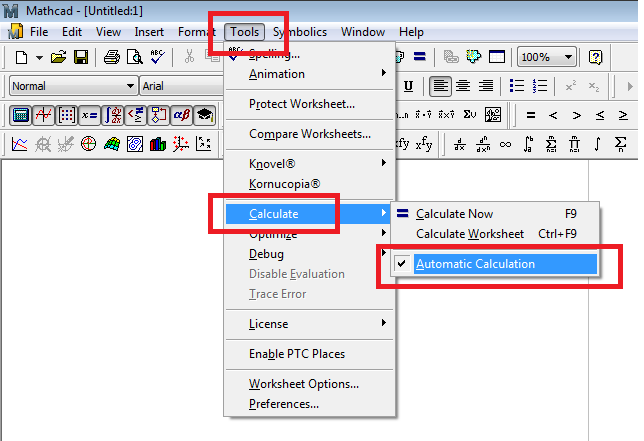Insert the derivative d/dx operator

[x=460, y=145]
